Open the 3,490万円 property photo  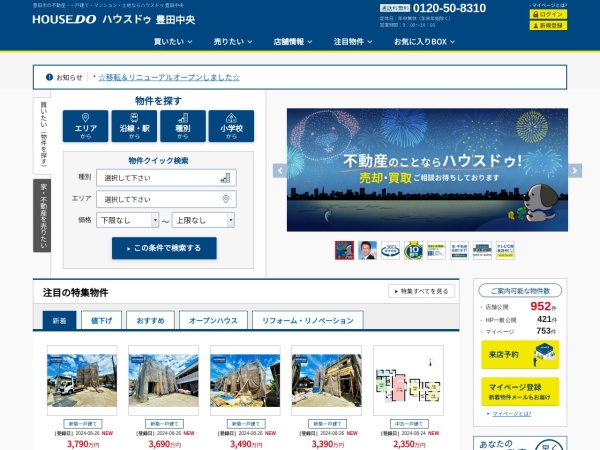[x=245, y=380]
